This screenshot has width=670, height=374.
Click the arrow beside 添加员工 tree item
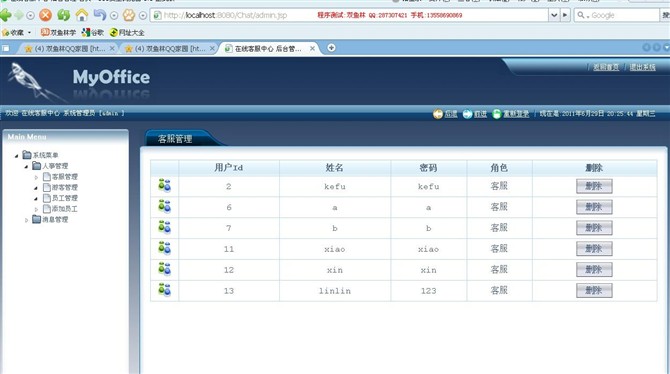(x=36, y=209)
